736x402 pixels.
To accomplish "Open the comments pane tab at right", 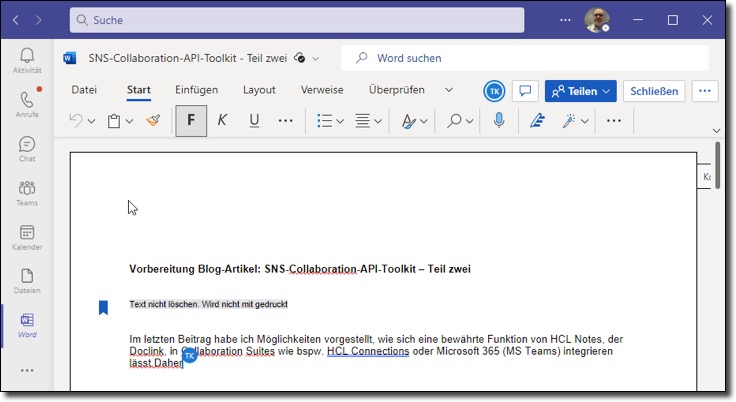I will click(x=705, y=177).
